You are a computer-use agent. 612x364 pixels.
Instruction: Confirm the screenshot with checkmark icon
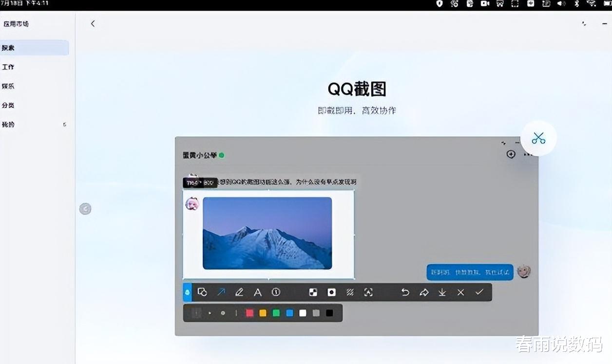[x=479, y=292]
